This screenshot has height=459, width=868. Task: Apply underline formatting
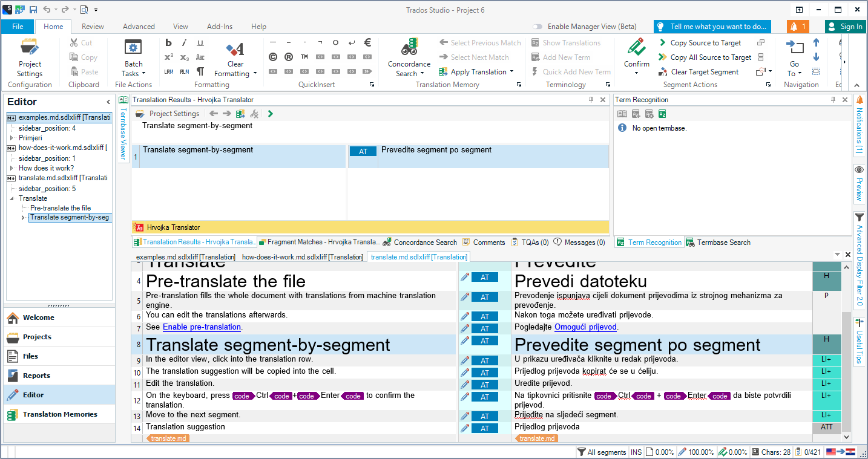click(200, 42)
